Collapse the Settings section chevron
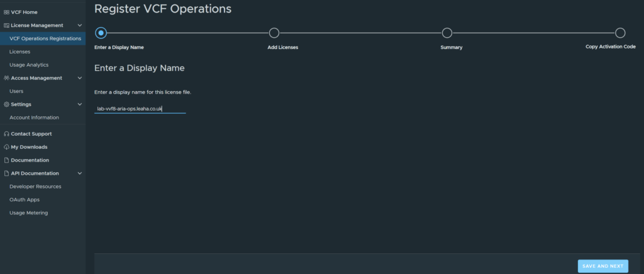The height and width of the screenshot is (274, 644). 80,104
